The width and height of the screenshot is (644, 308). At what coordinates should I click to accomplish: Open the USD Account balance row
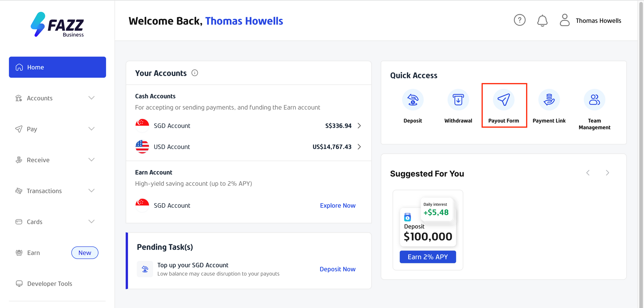coord(249,147)
